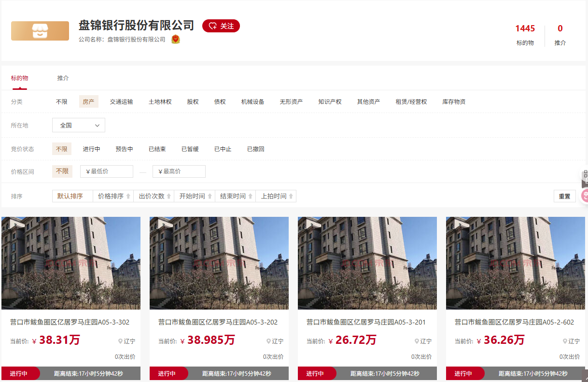This screenshot has height=382, width=588.
Task: Click the pink floating widget at right edge
Action: coord(585,196)
